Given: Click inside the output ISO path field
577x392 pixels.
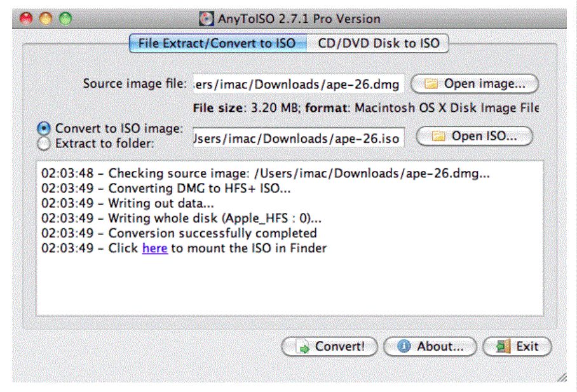Looking at the screenshot, I should click(x=299, y=139).
